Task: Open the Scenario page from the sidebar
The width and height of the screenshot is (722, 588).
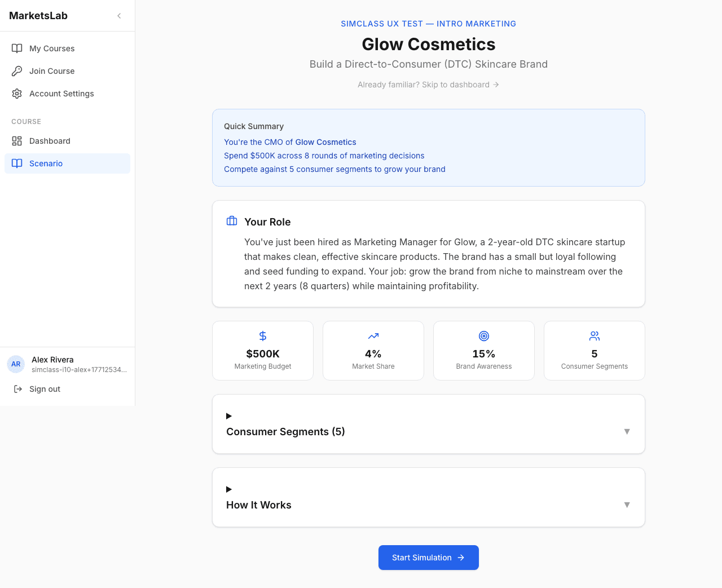Action: pyautogui.click(x=46, y=163)
